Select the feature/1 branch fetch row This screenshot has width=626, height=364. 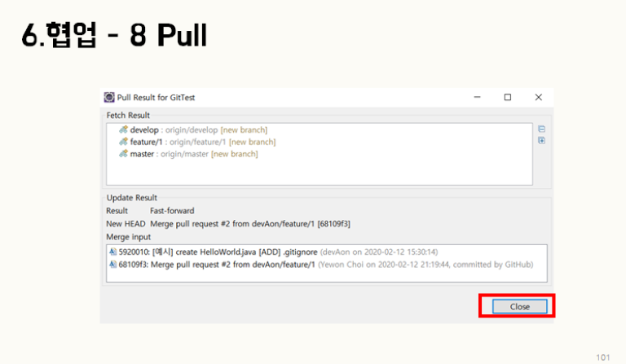pyautogui.click(x=197, y=142)
